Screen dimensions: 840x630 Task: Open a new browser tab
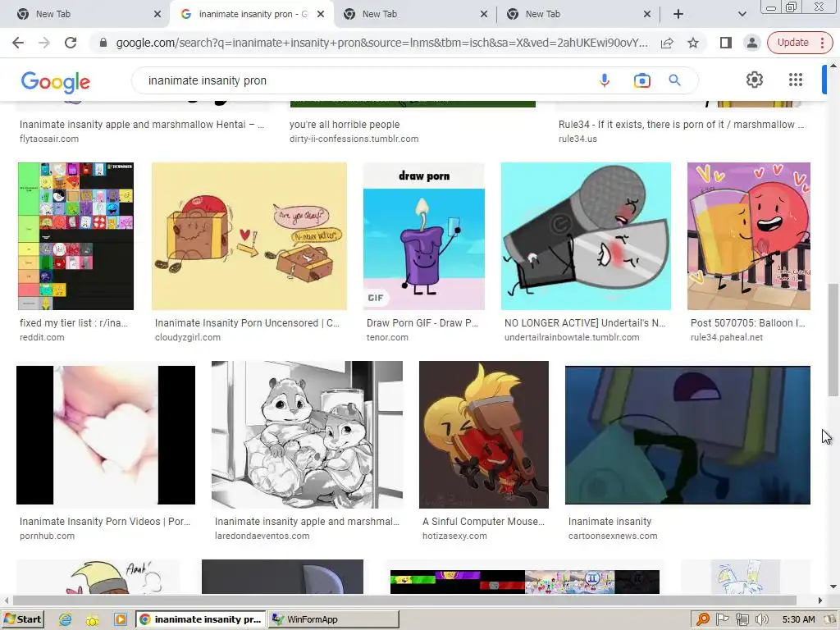(678, 14)
